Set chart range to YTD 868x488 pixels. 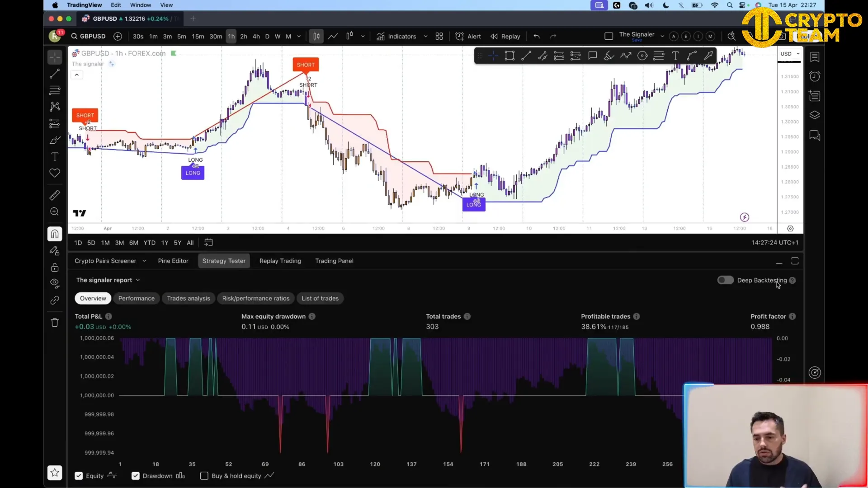(149, 243)
